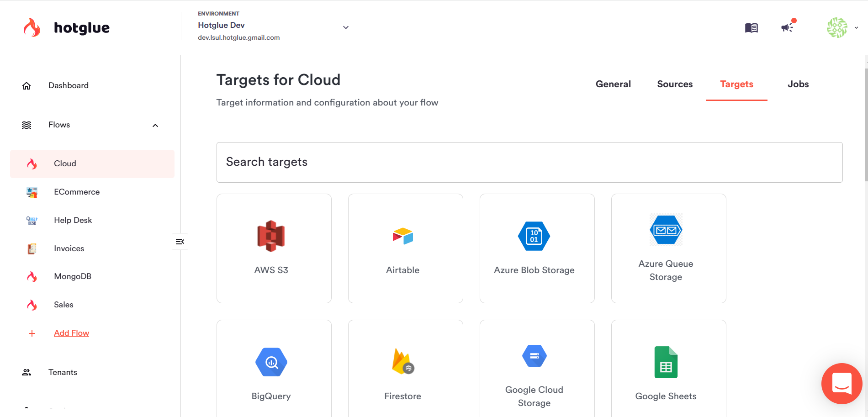868x417 pixels.
Task: Open the Sales flow icon
Action: 32,305
